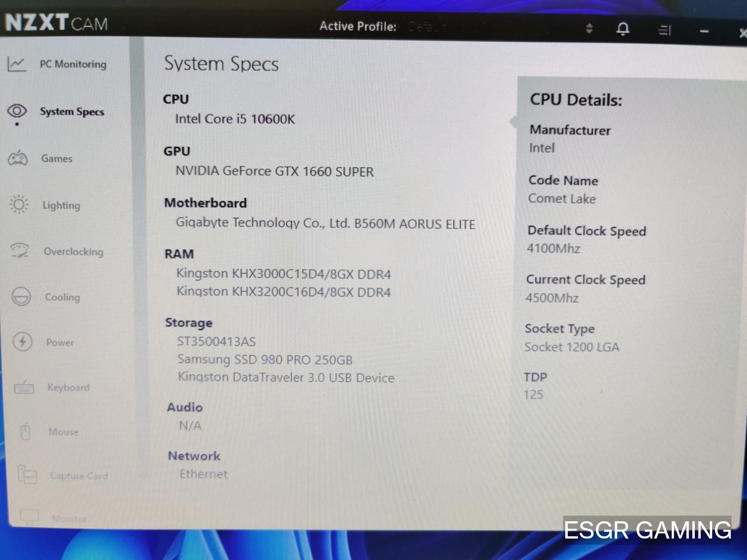
Task: Click the 4100Mhz default clock value
Action: [553, 248]
